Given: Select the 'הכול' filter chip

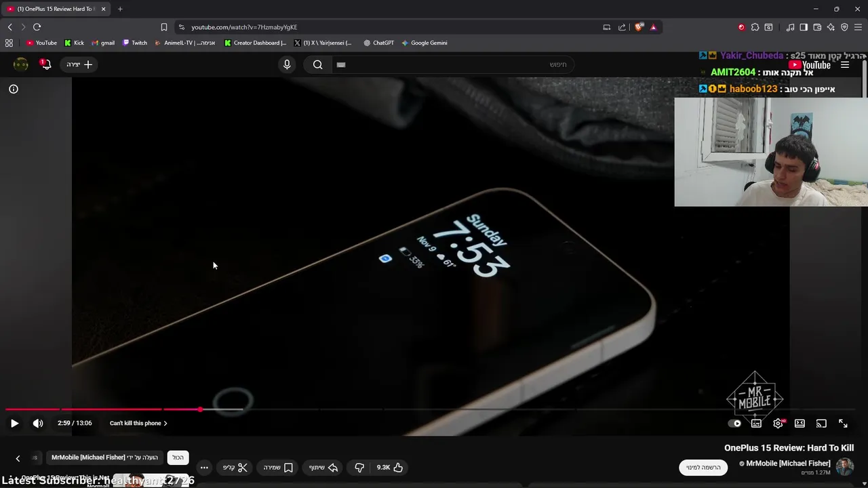Looking at the screenshot, I should [178, 457].
